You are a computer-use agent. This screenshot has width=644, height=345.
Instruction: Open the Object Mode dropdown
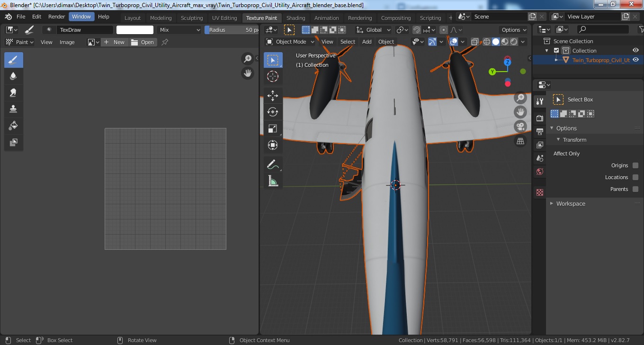[289, 42]
